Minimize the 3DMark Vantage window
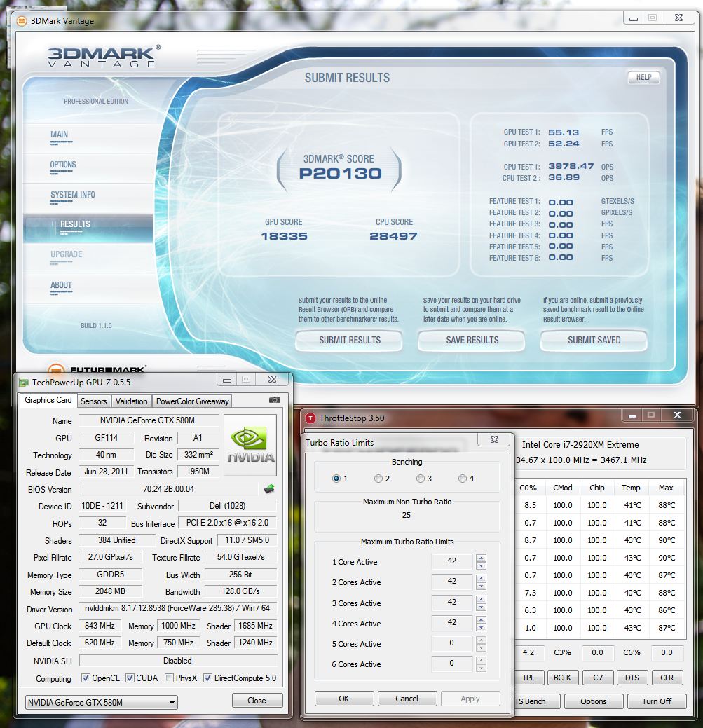This screenshot has height=728, width=703. (634, 18)
